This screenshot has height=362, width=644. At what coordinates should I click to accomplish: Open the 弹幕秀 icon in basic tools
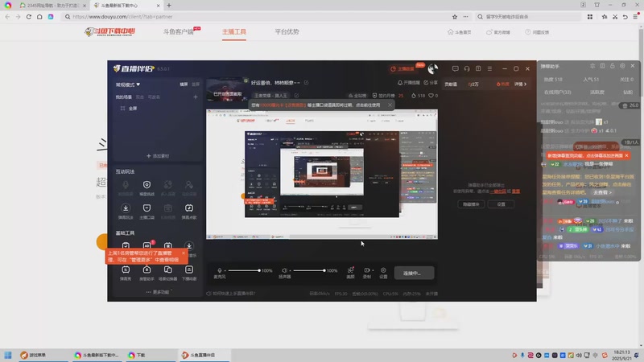126,269
